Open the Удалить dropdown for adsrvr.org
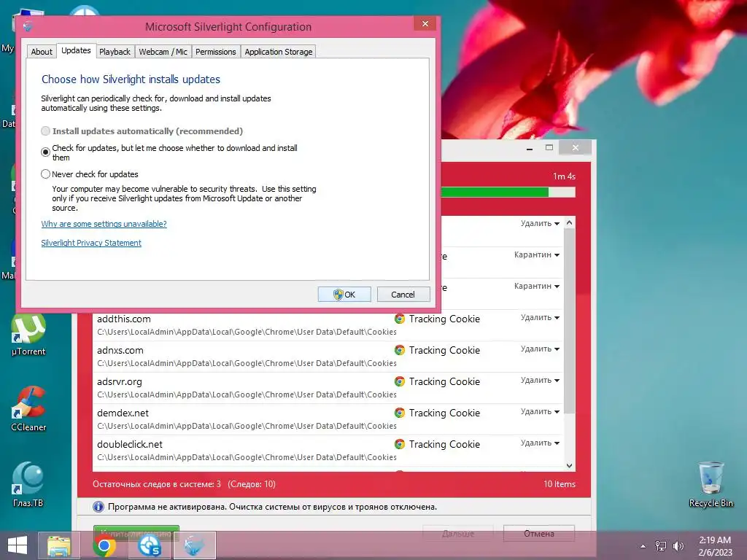 [540, 381]
